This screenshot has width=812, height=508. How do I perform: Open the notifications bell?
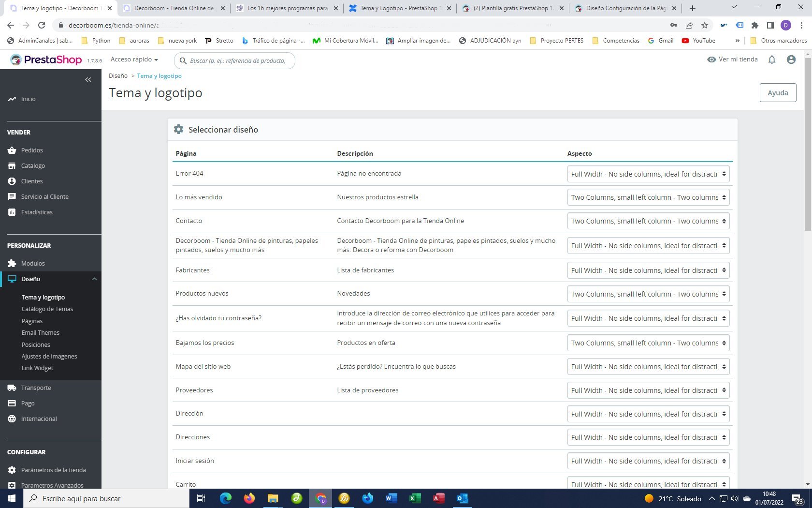772,60
